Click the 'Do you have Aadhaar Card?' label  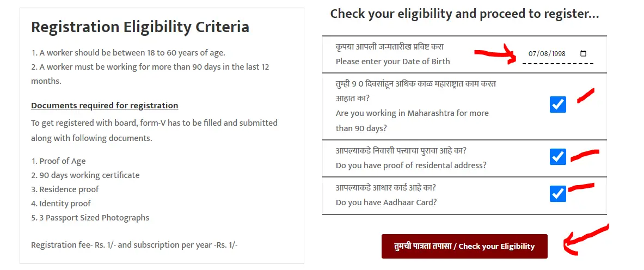(x=386, y=202)
